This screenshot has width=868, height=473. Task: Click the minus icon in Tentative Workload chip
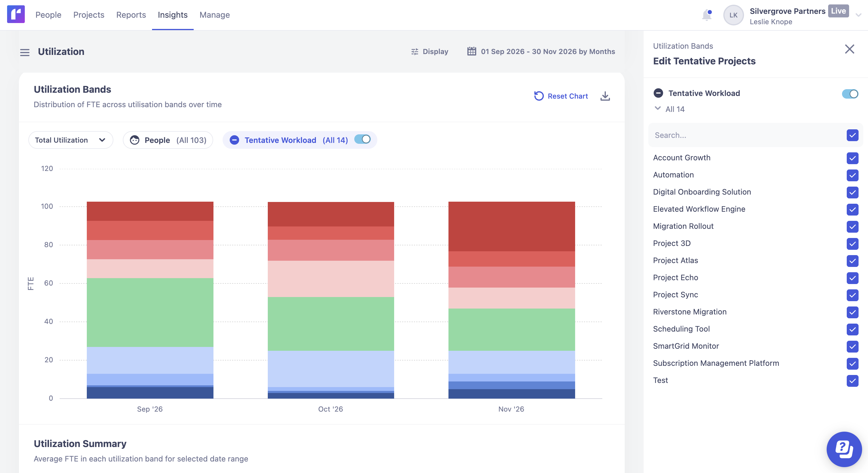click(234, 140)
